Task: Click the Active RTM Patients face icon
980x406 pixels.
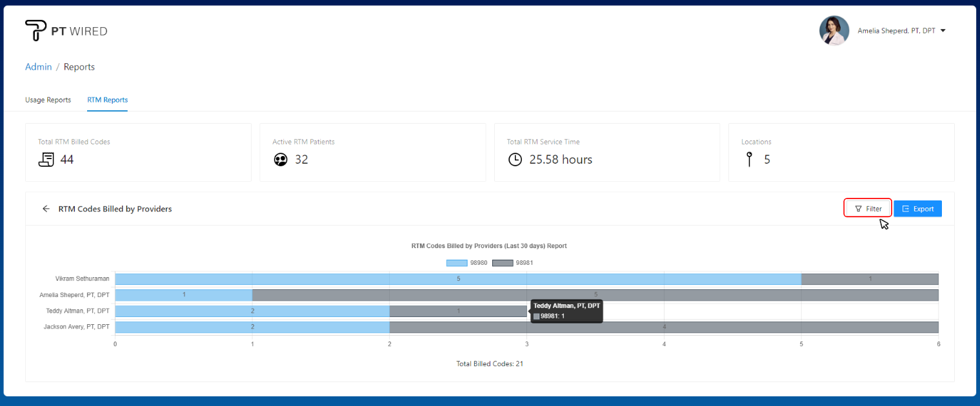Action: click(x=280, y=160)
